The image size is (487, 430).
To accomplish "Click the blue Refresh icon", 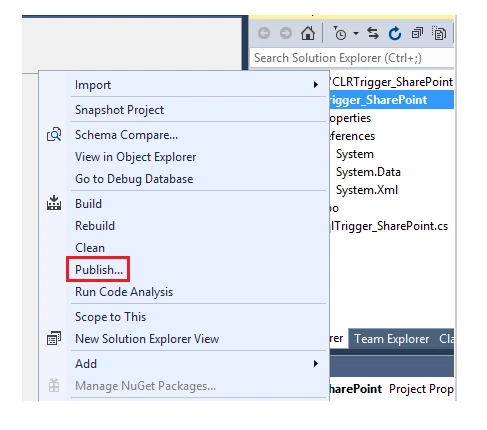I will [395, 33].
